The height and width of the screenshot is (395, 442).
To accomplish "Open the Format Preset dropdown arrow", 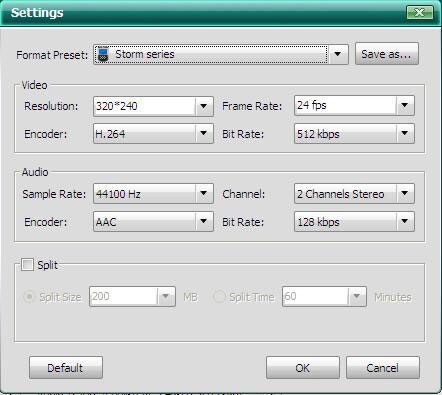I will 337,54.
